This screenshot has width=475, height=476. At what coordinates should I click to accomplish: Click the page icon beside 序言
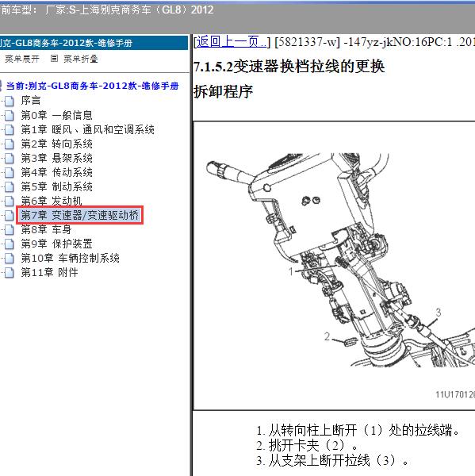[x=10, y=101]
